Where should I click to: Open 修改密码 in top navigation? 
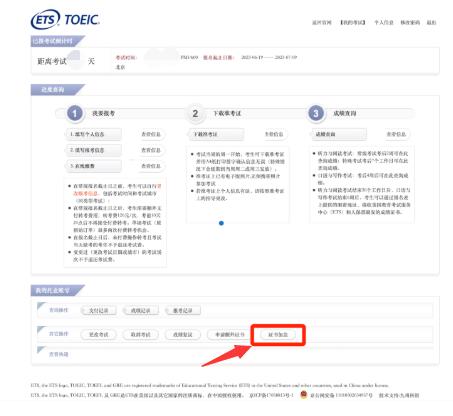410,22
